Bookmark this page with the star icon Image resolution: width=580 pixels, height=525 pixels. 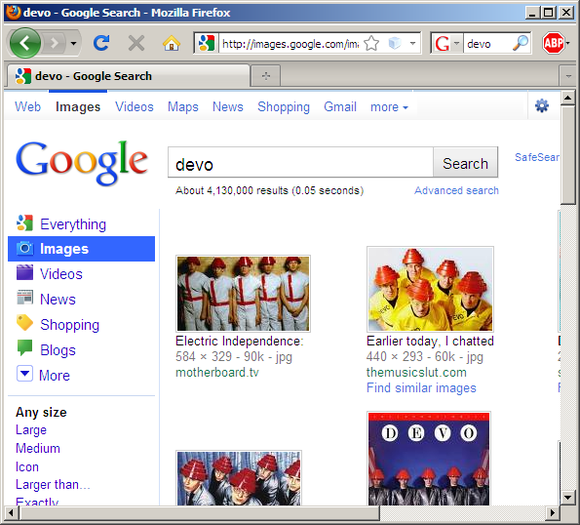[x=371, y=44]
